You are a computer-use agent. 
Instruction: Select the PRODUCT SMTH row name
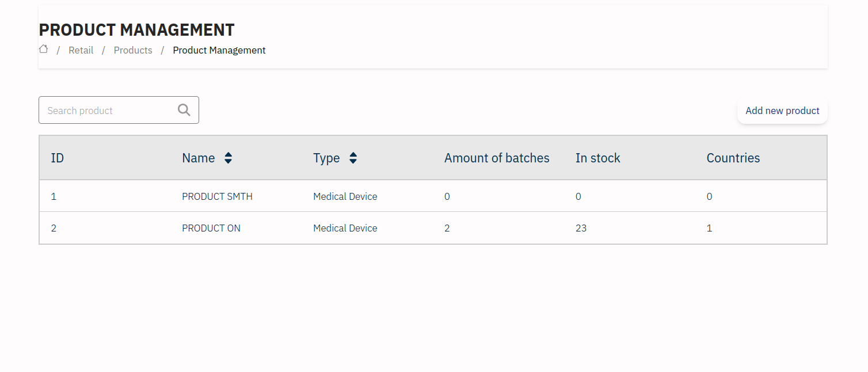click(x=217, y=196)
